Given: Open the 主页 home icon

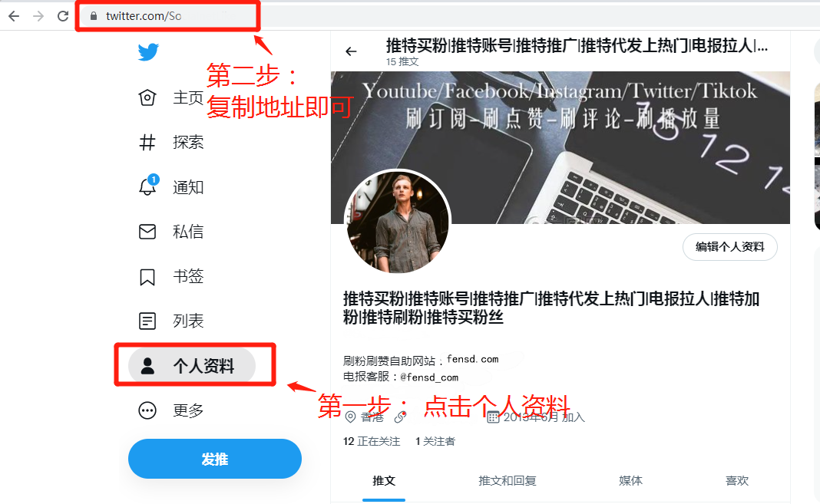Looking at the screenshot, I should click(147, 97).
